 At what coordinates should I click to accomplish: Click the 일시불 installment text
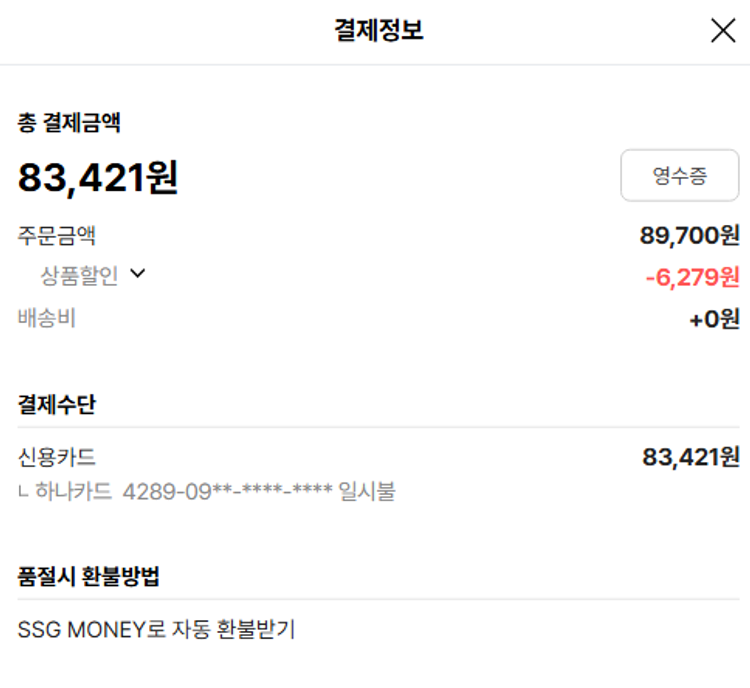[x=367, y=492]
